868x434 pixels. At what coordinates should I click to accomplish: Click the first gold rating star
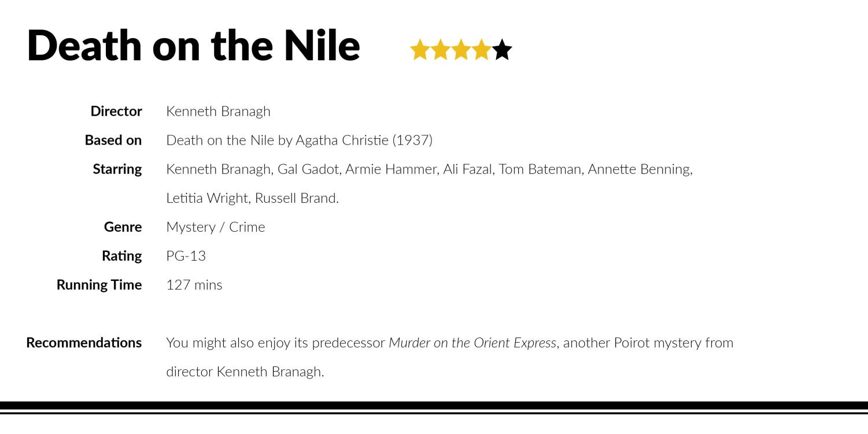420,50
